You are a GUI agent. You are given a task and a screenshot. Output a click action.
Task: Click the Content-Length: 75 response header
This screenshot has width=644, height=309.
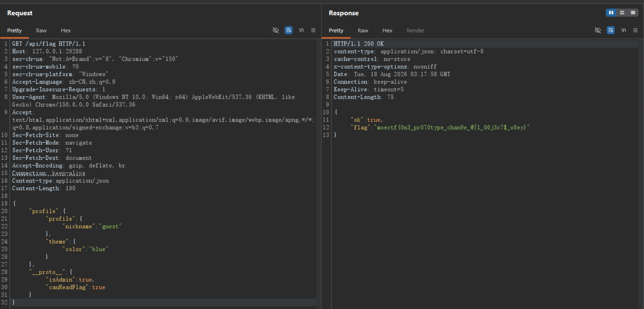coord(363,97)
